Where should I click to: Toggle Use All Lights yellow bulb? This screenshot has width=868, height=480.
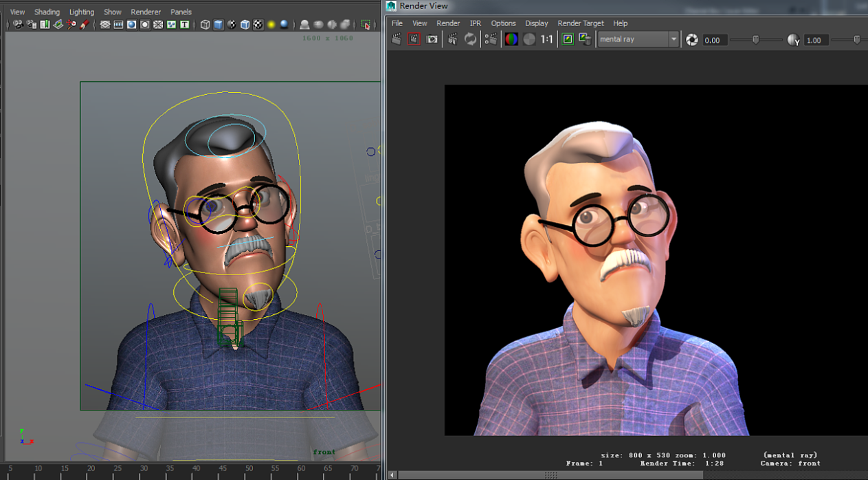[x=271, y=25]
